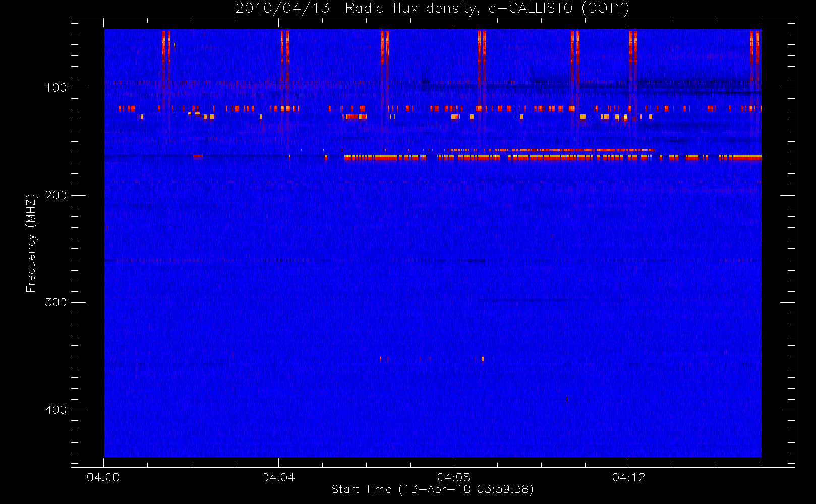Click the 300 frequency tick label
Image resolution: width=816 pixels, height=504 pixels.
click(56, 302)
